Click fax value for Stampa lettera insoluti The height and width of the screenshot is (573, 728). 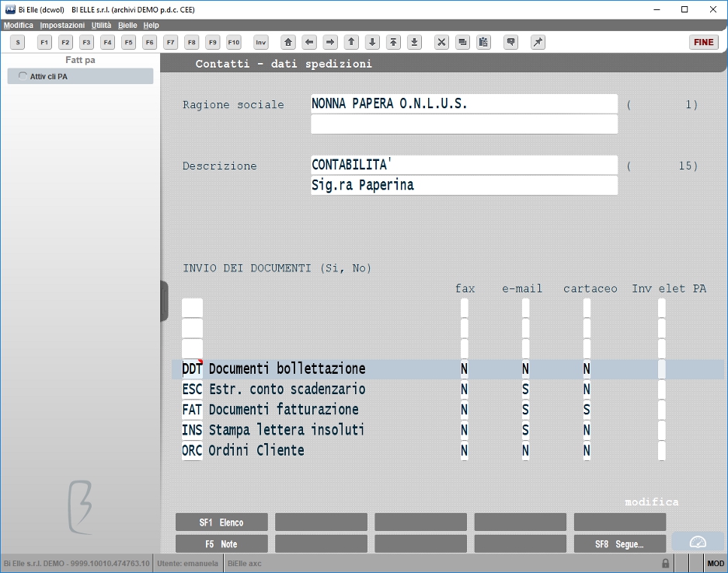(465, 430)
